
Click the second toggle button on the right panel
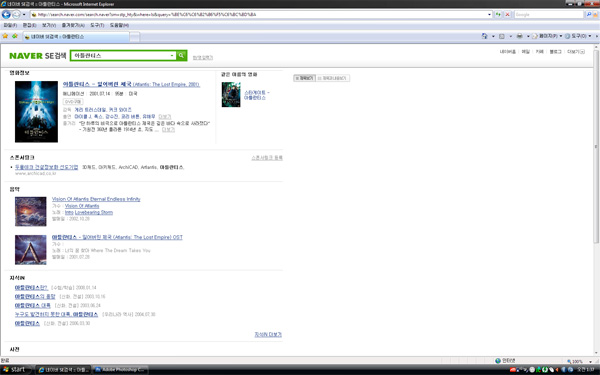pos(333,78)
